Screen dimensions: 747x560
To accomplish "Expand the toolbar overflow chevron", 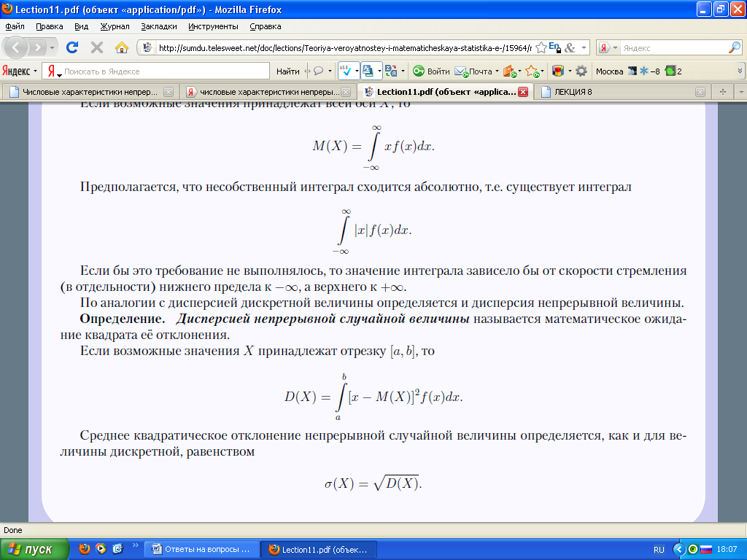I will point(740,71).
